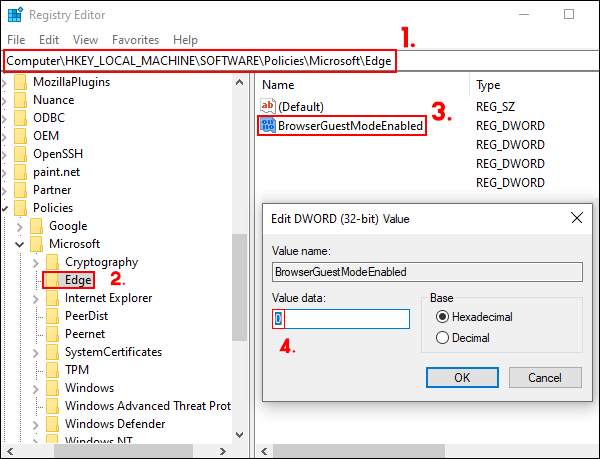The height and width of the screenshot is (459, 600).
Task: Select the PeerDist folder icon
Action: pyautogui.click(x=52, y=316)
